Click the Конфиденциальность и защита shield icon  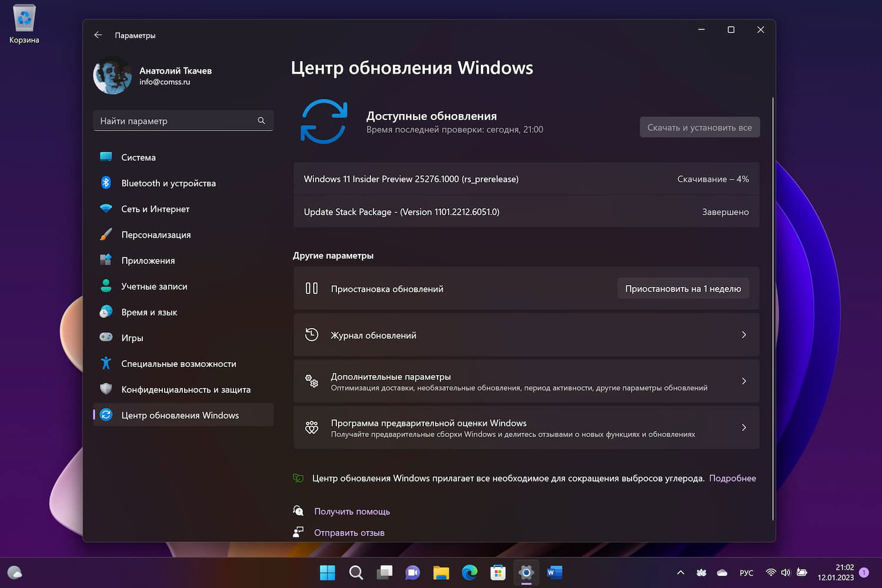[106, 389]
